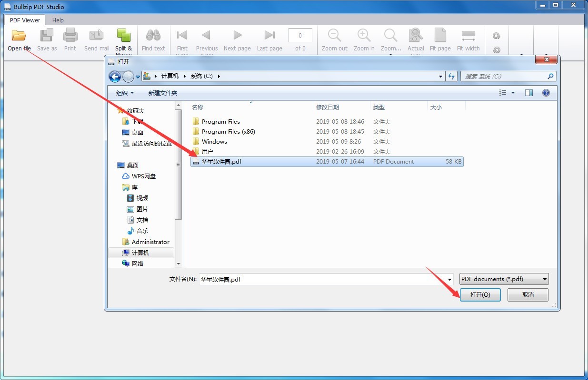
Task: Click the rotate clockwise icon
Action: click(x=497, y=36)
